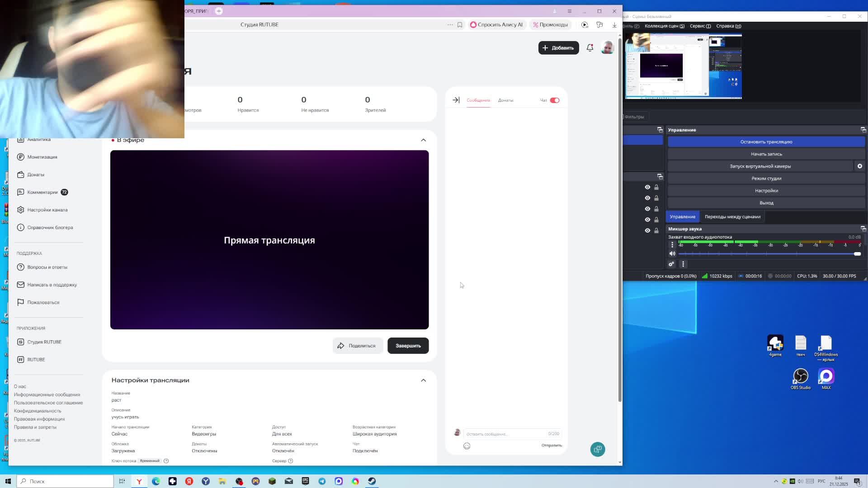
Task: Hide the first source with eye icon
Action: tap(647, 187)
